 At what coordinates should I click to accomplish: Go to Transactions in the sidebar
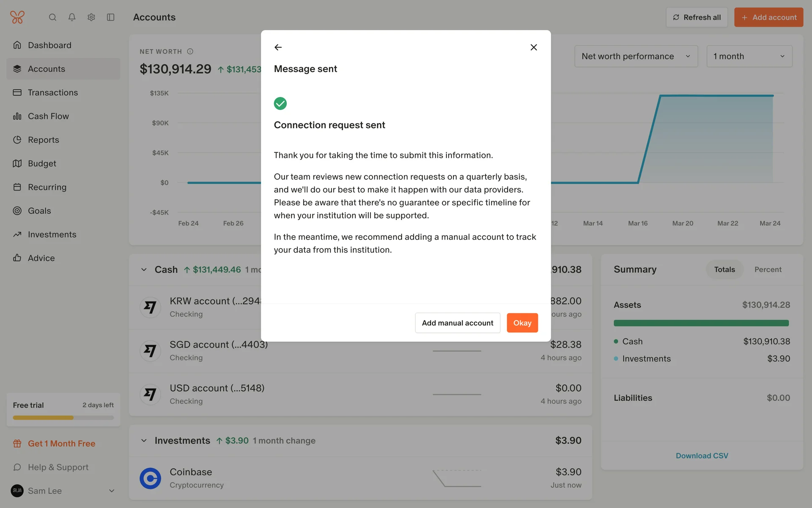click(53, 93)
